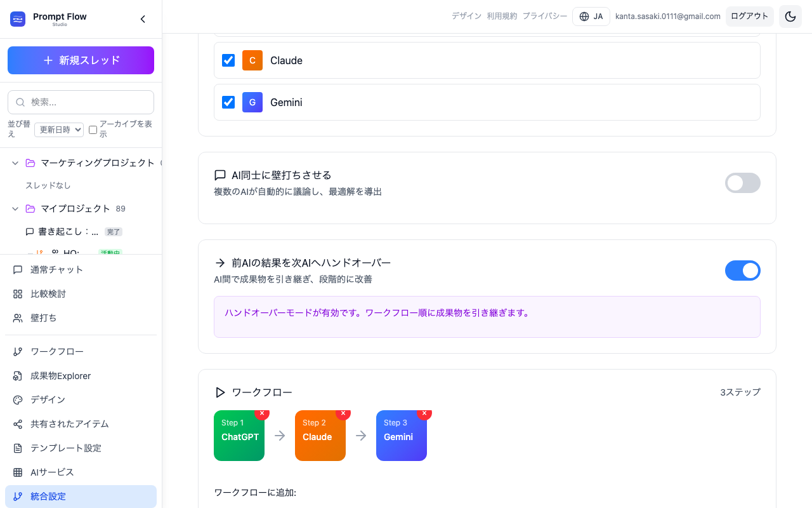Viewport: 812px width, 508px height.
Task: Click the Prompt Flow Studio logo icon
Action: pyautogui.click(x=18, y=19)
